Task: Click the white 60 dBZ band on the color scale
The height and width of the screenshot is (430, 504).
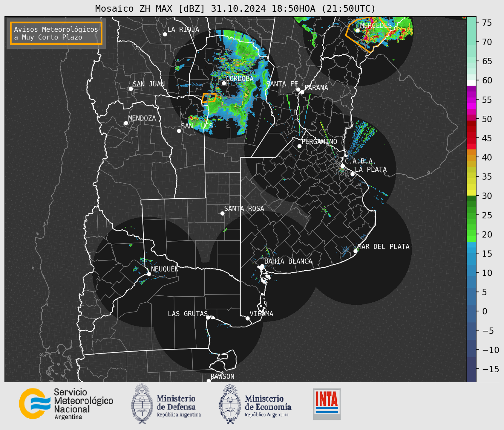Action: coord(471,82)
